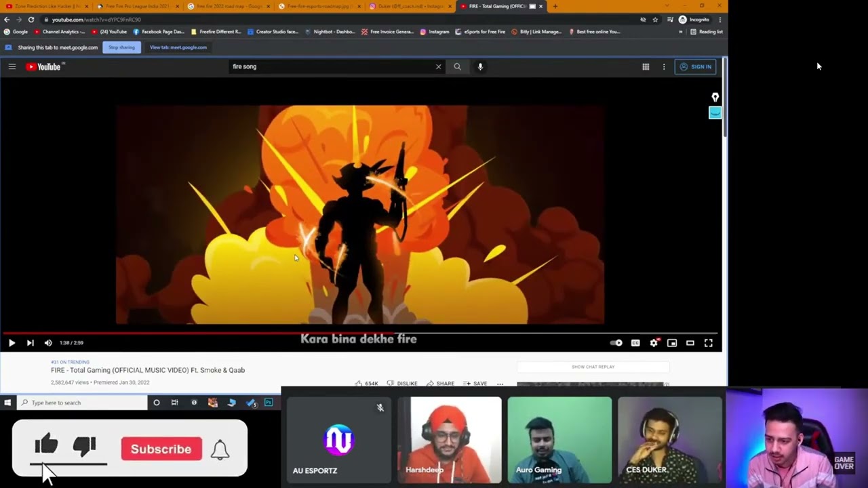Enable theater mode
868x488 pixels.
[690, 343]
